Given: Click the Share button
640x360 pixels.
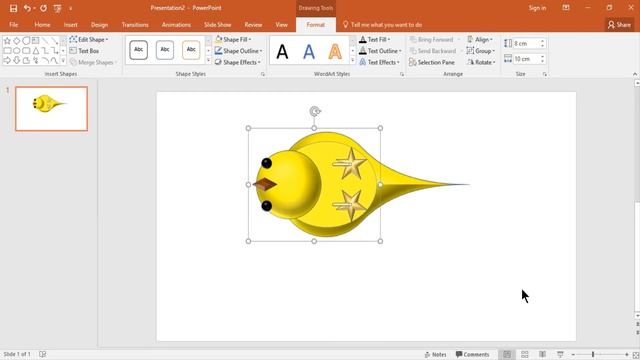Looking at the screenshot, I should (619, 25).
